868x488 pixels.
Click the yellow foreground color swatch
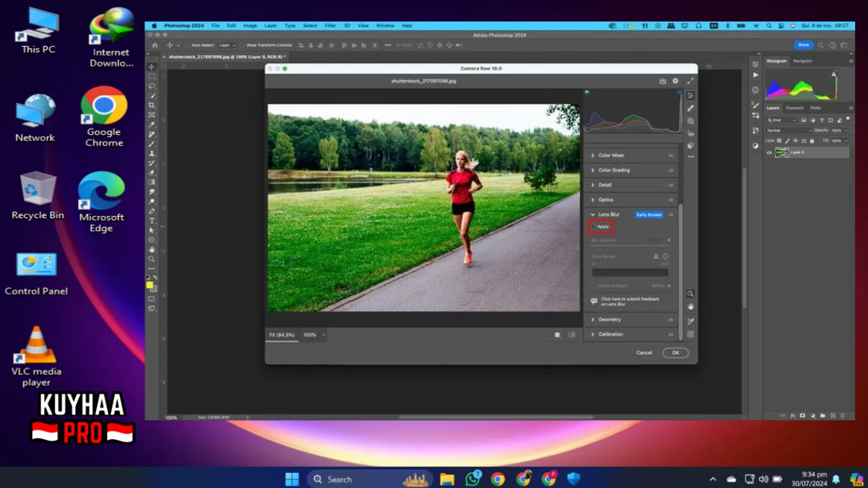point(150,285)
